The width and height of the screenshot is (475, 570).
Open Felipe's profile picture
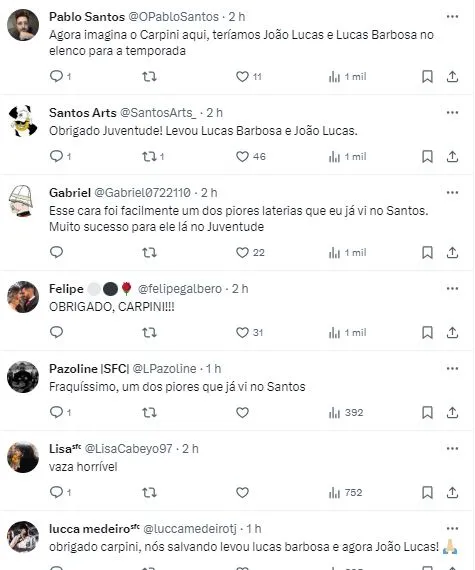(23, 297)
